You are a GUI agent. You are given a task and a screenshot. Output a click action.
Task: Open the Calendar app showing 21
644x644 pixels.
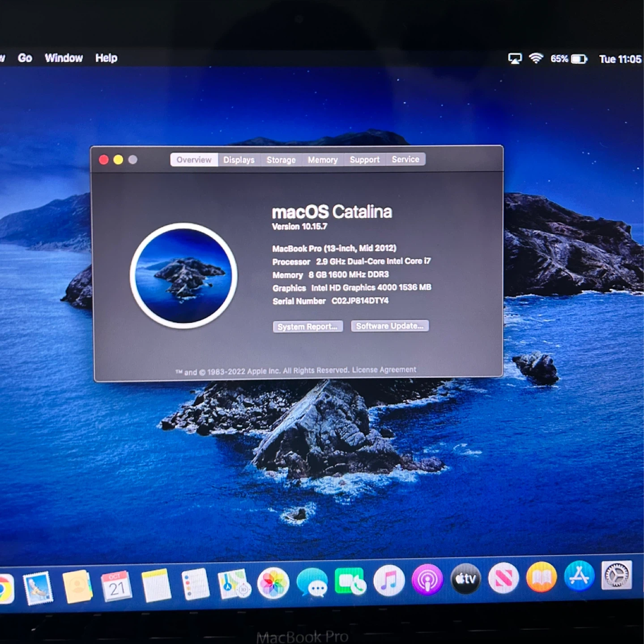pyautogui.click(x=117, y=586)
